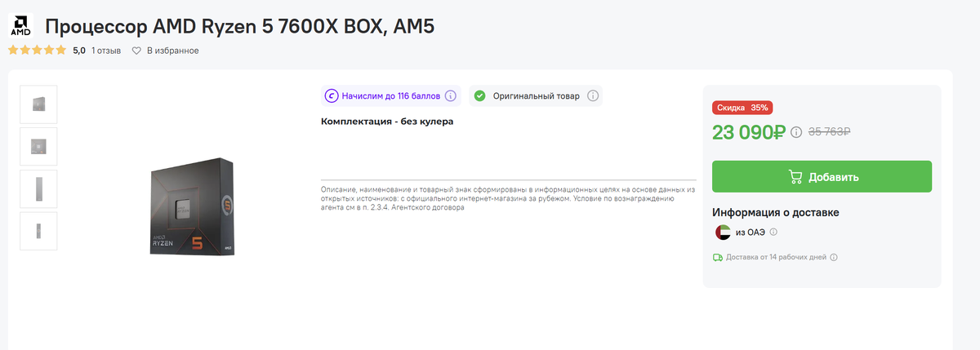Click the AMD brand logo
Screen dimensions: 980x350
[20, 27]
